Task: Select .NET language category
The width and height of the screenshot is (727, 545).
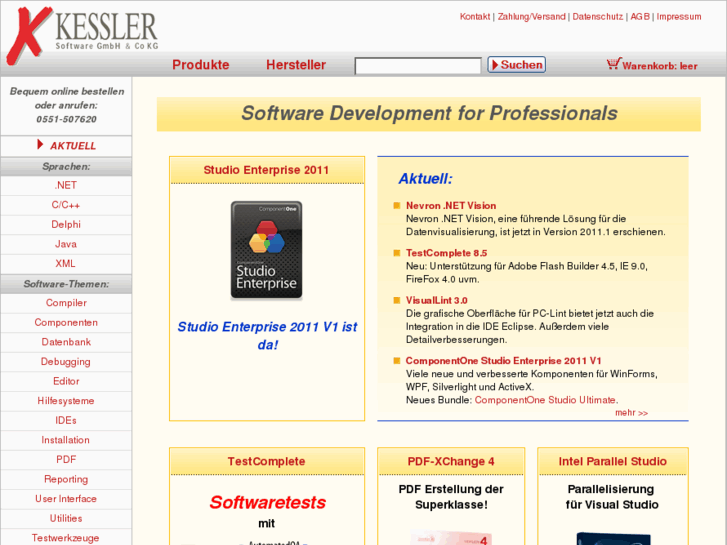Action: pyautogui.click(x=66, y=185)
